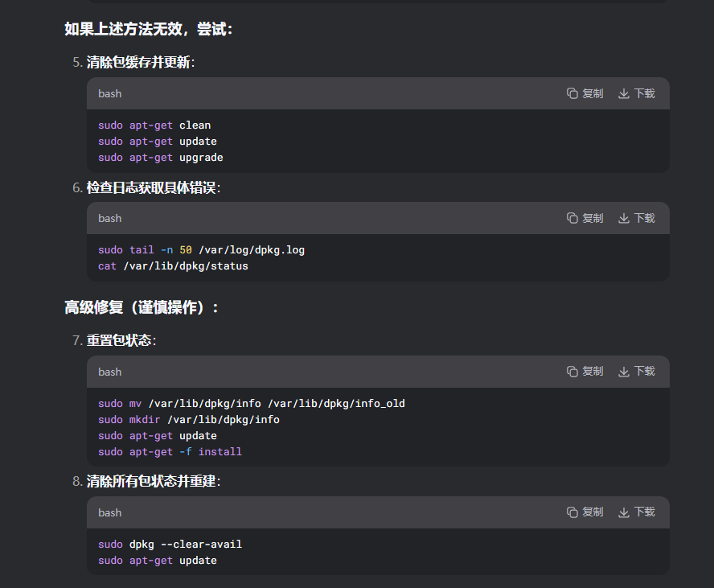This screenshot has width=714, height=588.
Task: Copy the dpkg.log tail code block
Action: (x=585, y=218)
